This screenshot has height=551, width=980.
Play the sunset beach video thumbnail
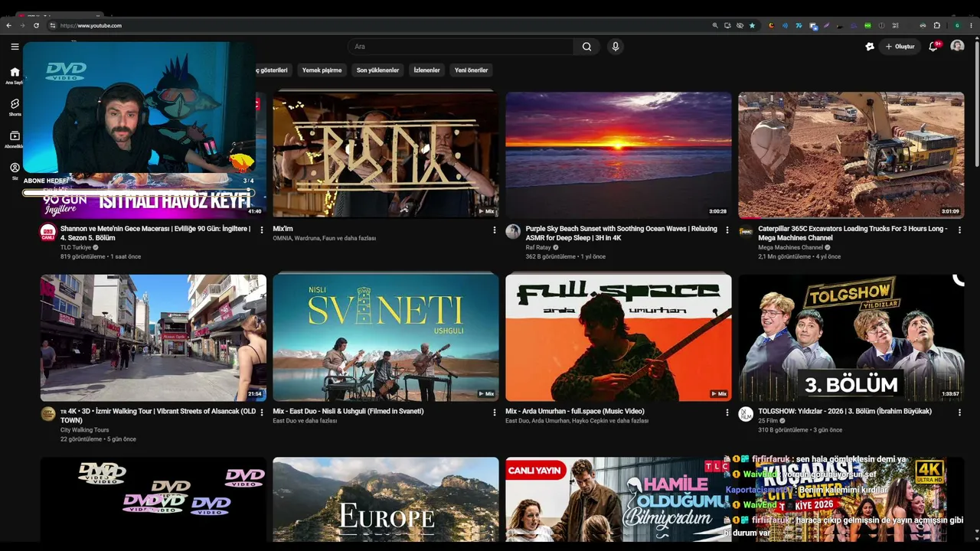point(619,155)
